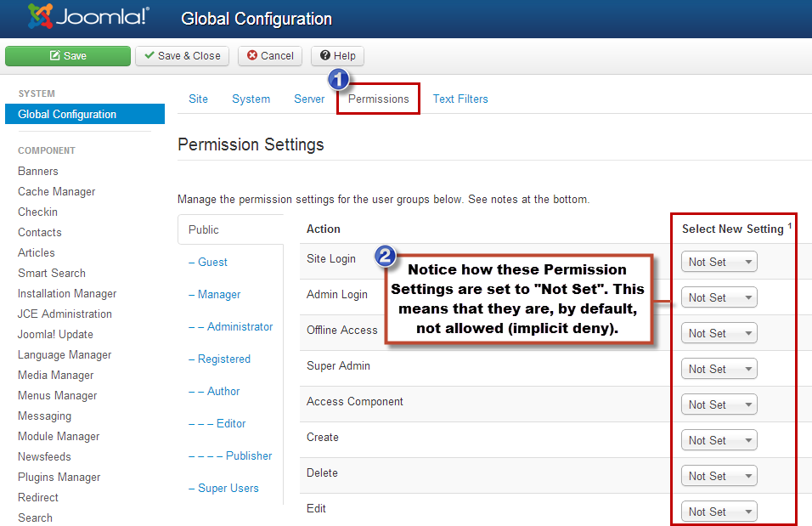Open Offline Access setting dropdown
Image resolution: width=812 pixels, height=526 pixels.
(719, 333)
